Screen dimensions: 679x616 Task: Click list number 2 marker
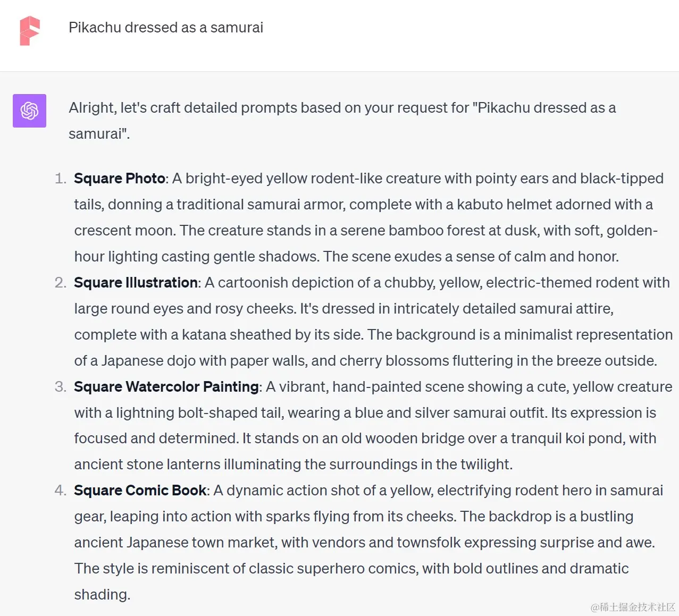pyautogui.click(x=61, y=283)
